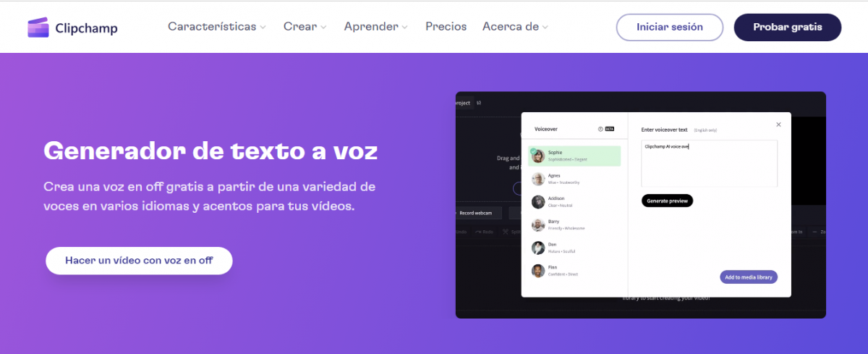The width and height of the screenshot is (868, 354).
Task: Choose the Agnes voice avatar
Action: pos(538,179)
